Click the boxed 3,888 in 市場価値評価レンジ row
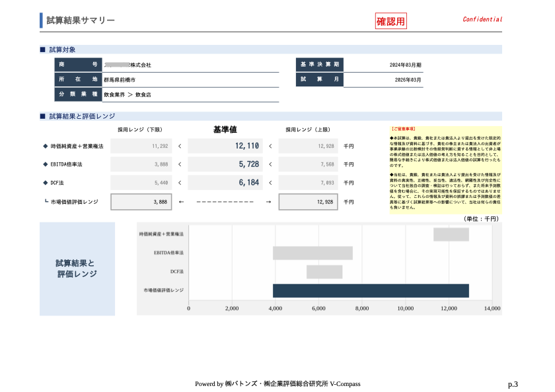Image resolution: width=555 pixels, height=392 pixels. pyautogui.click(x=141, y=202)
